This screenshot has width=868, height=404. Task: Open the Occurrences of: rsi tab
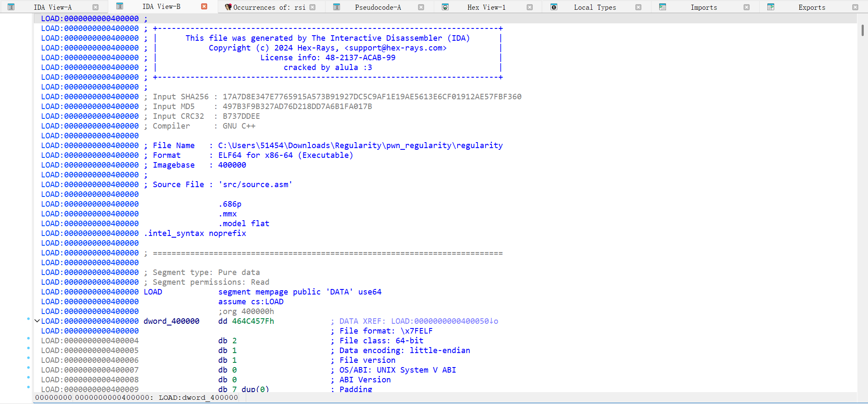(269, 7)
